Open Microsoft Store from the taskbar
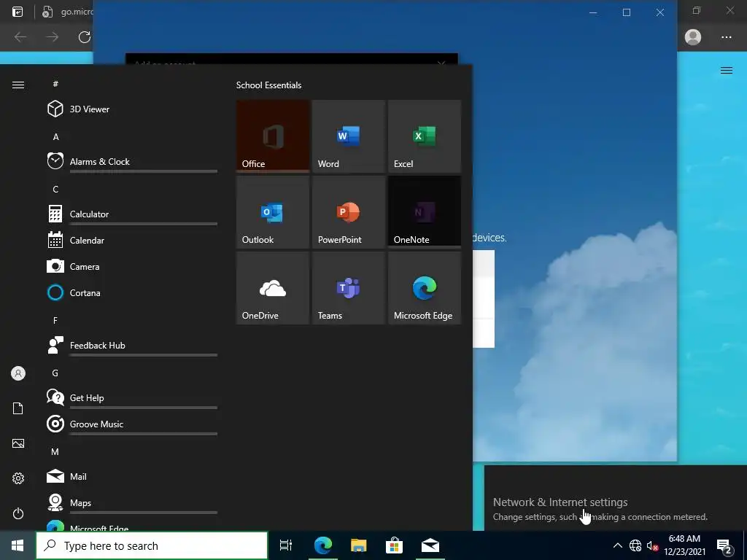 point(395,545)
